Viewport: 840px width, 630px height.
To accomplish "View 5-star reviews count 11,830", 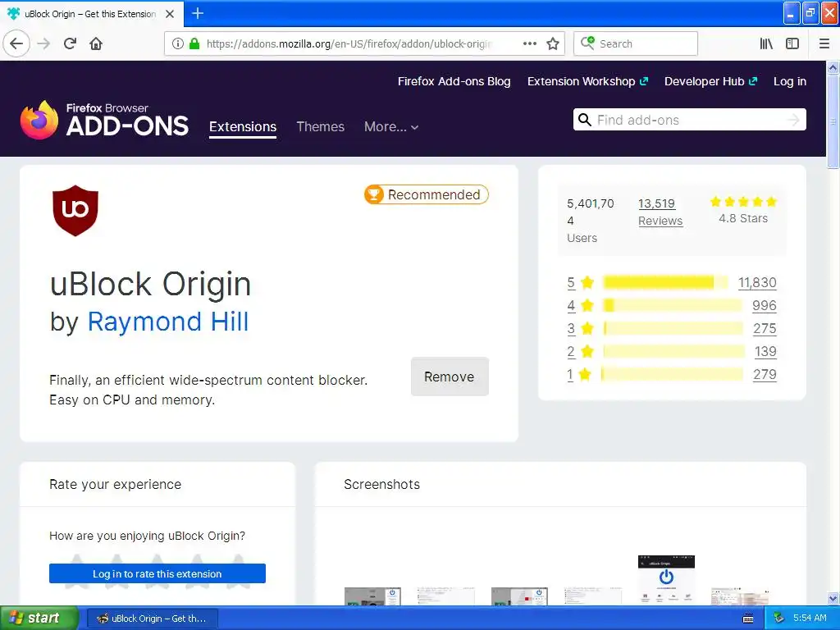I will (757, 282).
